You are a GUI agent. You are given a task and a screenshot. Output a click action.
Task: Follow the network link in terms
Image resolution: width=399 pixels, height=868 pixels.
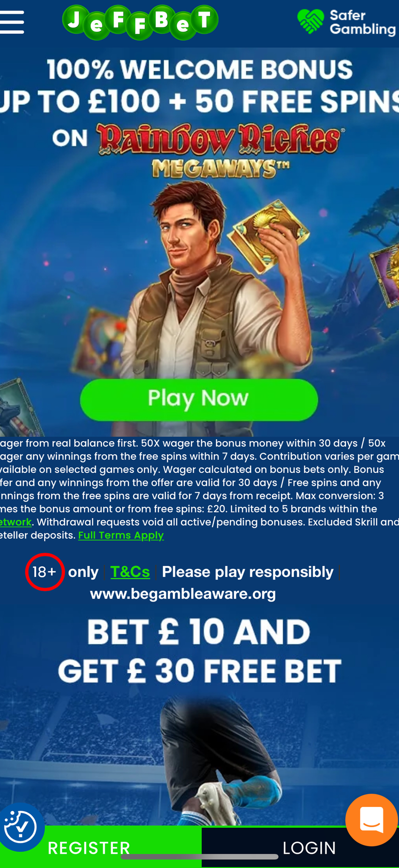[16, 522]
